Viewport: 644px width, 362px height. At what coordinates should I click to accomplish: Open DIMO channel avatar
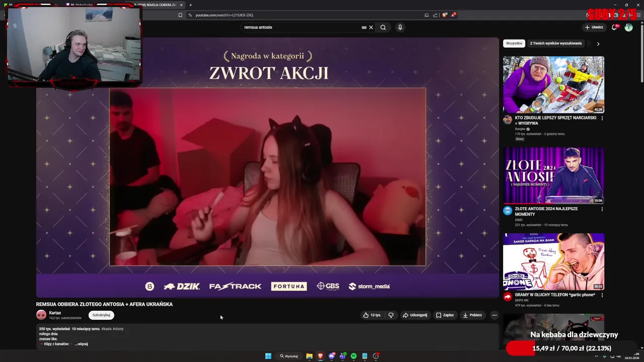click(508, 211)
